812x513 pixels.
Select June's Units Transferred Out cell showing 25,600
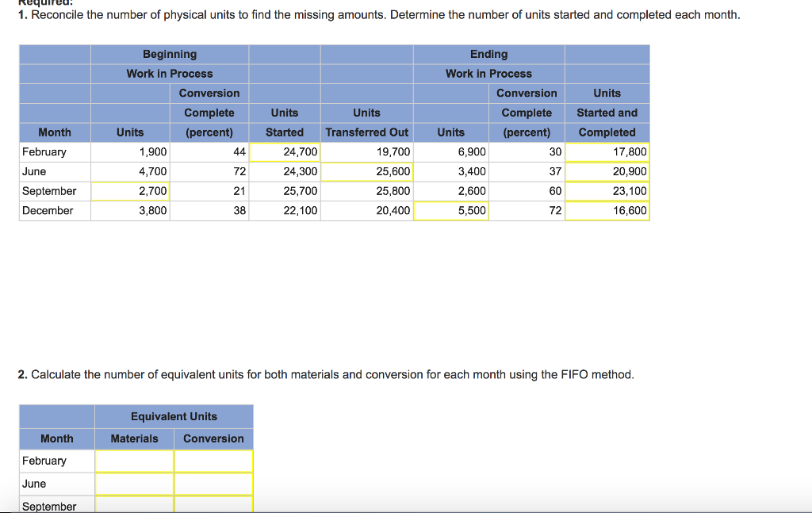(366, 171)
